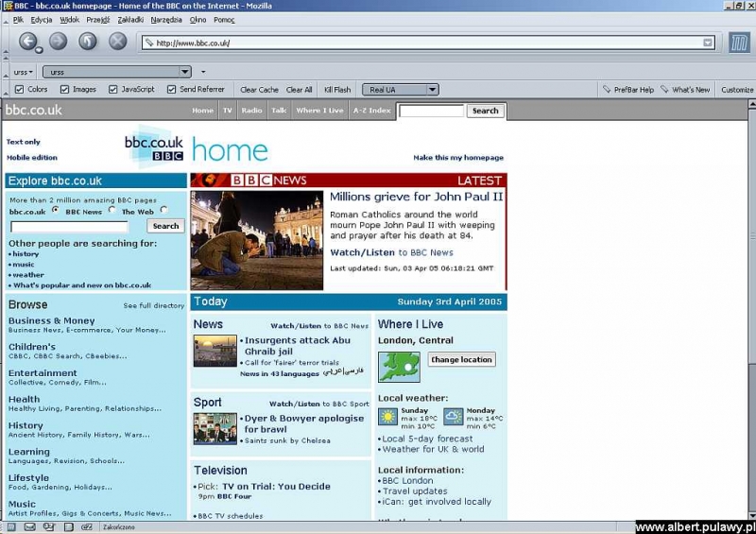Image resolution: width=756 pixels, height=534 pixels.
Task: Open Millions grieve for John Paul II headline
Action: [x=416, y=197]
